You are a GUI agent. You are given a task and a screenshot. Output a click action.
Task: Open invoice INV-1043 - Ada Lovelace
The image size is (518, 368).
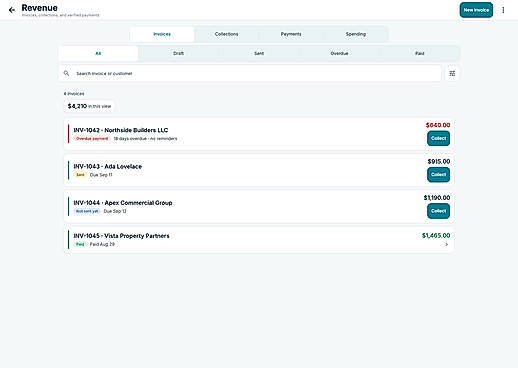pyautogui.click(x=259, y=170)
